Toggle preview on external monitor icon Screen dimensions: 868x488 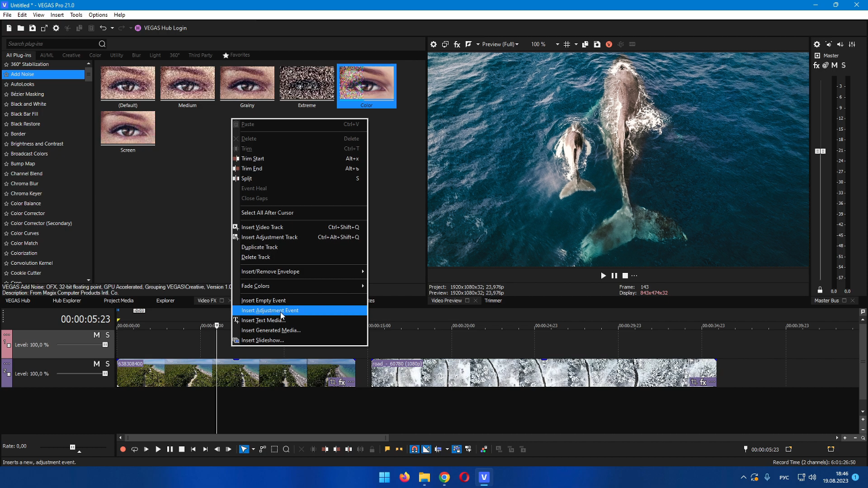coord(445,44)
